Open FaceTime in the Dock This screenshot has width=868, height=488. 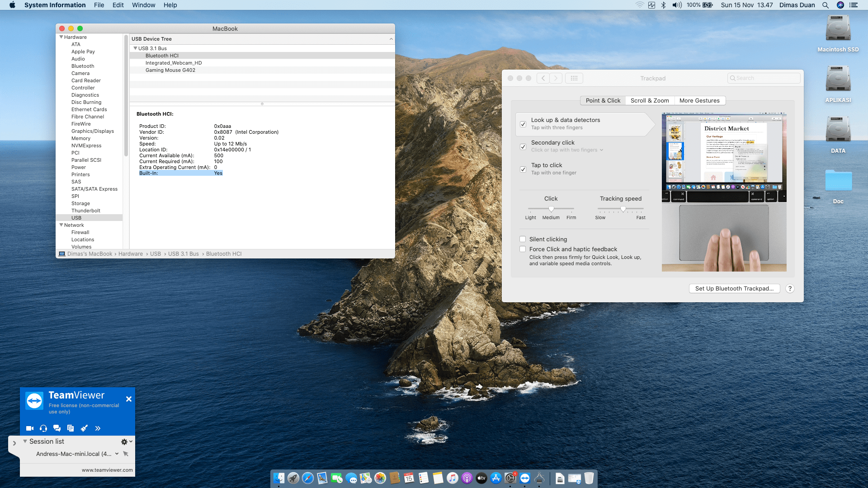pos(337,478)
